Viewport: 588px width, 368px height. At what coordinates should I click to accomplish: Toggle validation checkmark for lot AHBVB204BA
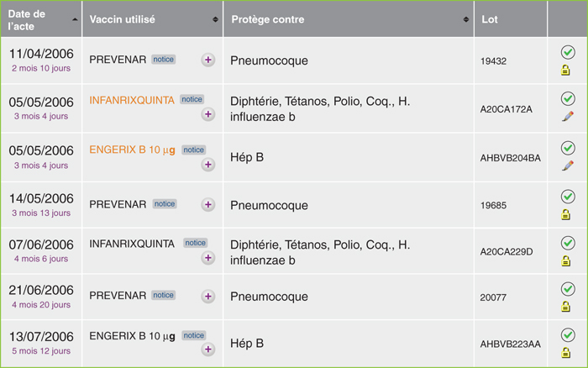568,148
